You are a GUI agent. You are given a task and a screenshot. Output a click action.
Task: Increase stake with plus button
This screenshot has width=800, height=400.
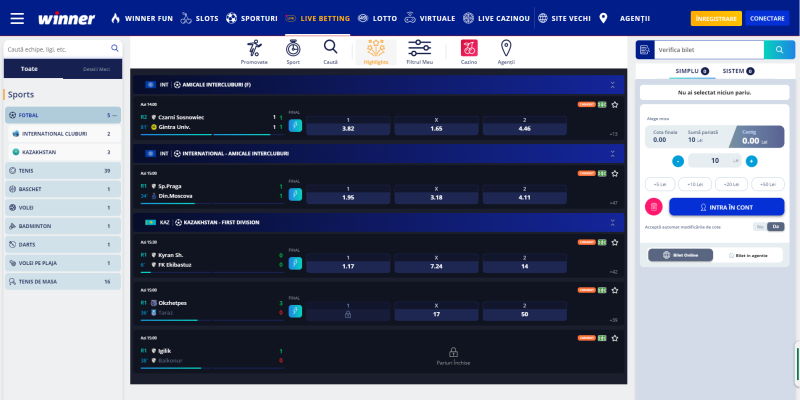[751, 161]
